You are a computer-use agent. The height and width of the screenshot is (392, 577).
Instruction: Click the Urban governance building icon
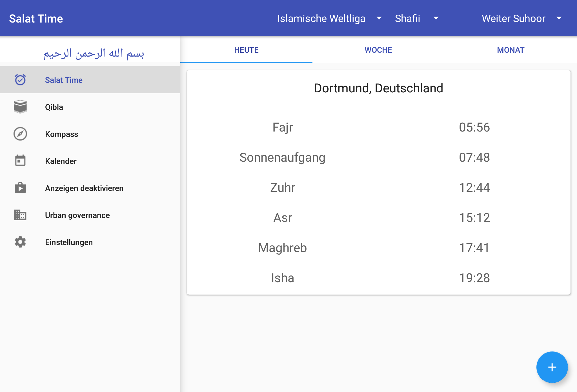(20, 215)
